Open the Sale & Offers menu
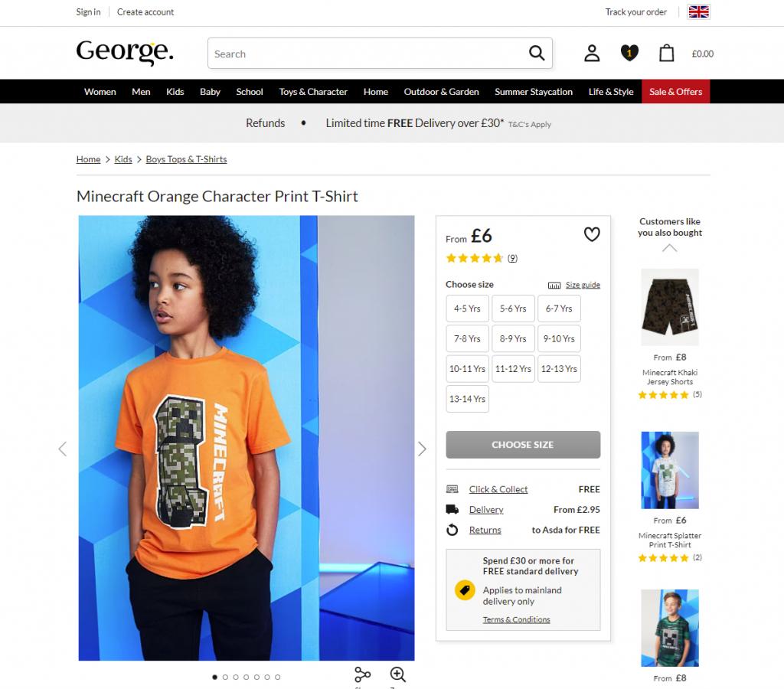The height and width of the screenshot is (689, 784). [x=675, y=92]
